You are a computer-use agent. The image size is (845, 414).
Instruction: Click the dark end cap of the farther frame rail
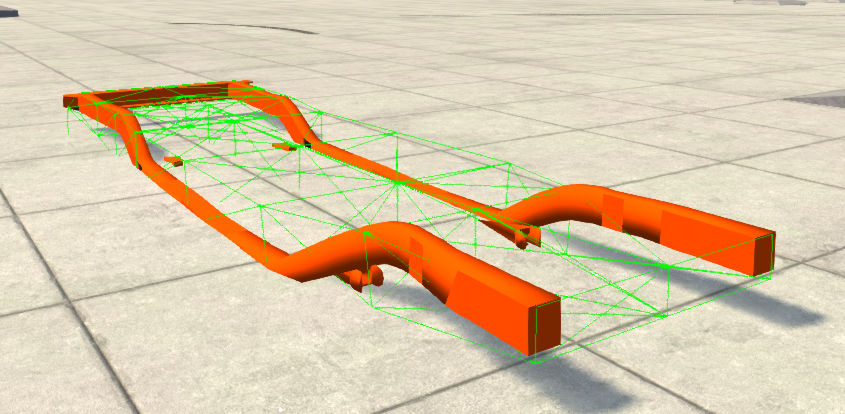(x=764, y=254)
